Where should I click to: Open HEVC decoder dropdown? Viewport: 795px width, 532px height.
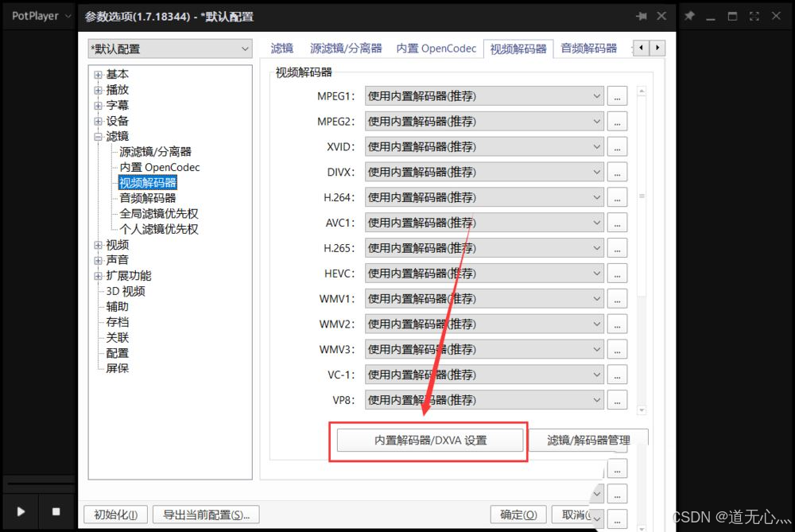484,274
